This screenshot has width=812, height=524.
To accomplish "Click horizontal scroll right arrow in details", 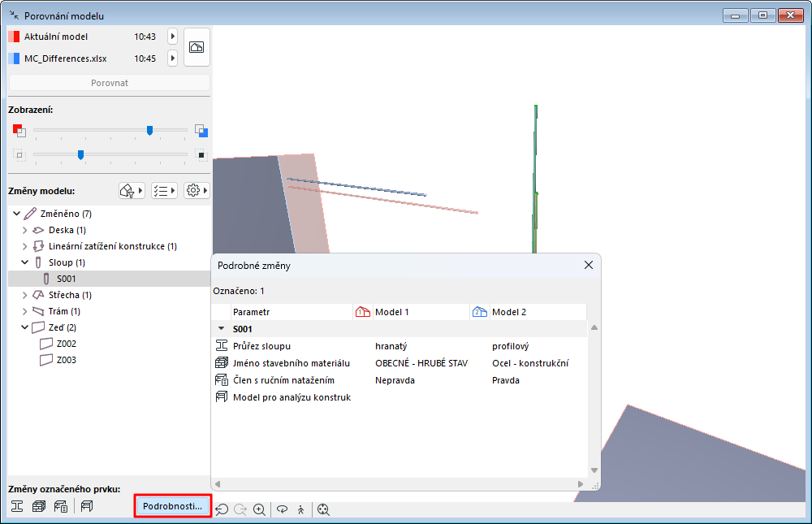I will tap(581, 484).
